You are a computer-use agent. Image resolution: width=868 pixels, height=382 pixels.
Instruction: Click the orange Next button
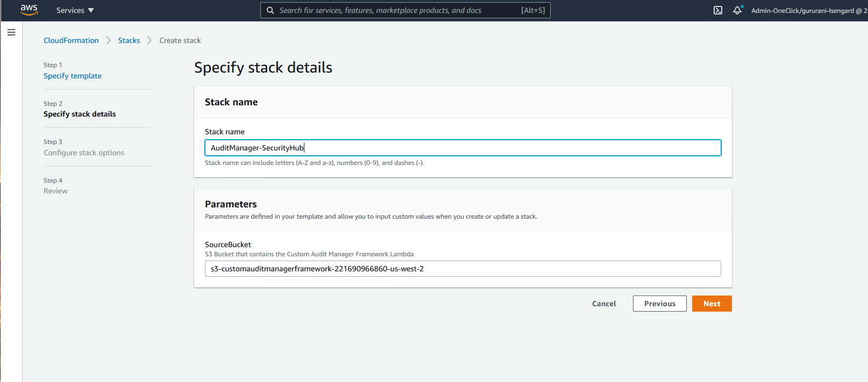[712, 304]
